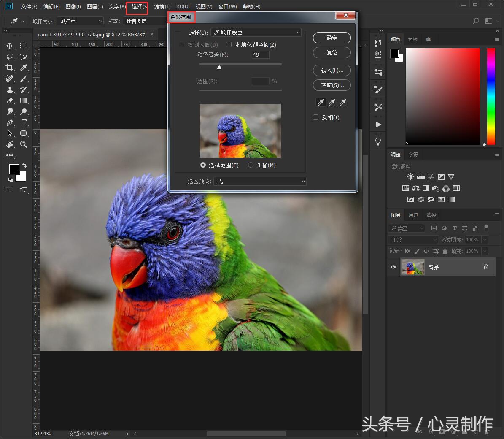Switch to the 通道 tab
The height and width of the screenshot is (439, 504).
pyautogui.click(x=413, y=215)
